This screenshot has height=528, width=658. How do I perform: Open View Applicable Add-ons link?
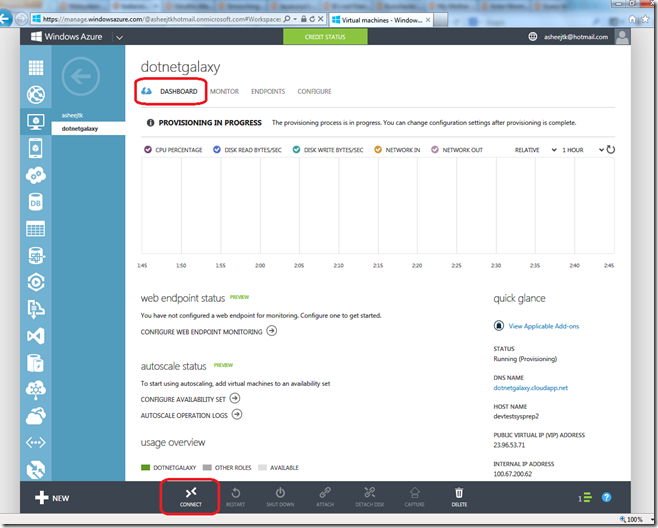[543, 326]
